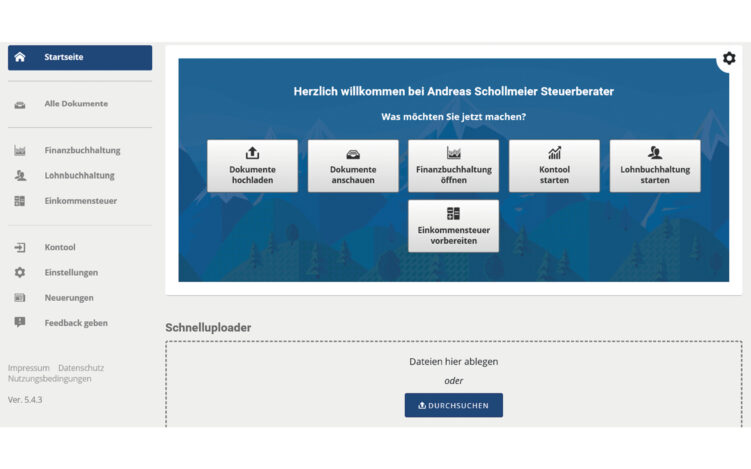Open Einstellungen from the sidebar
The height and width of the screenshot is (469, 751).
click(x=71, y=272)
